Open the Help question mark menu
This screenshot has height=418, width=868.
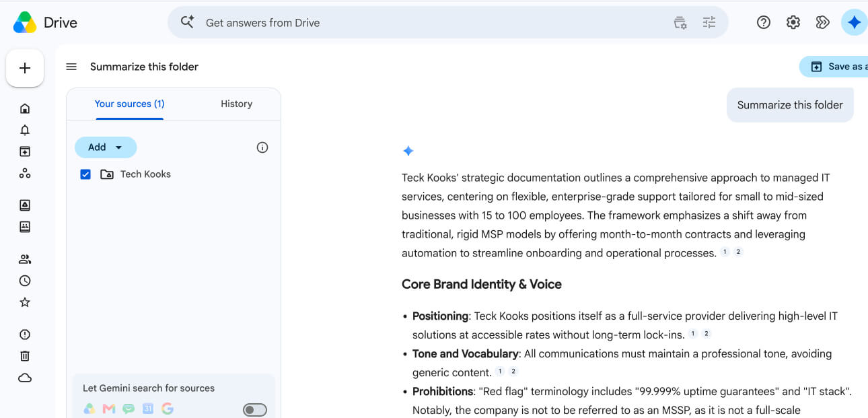764,22
